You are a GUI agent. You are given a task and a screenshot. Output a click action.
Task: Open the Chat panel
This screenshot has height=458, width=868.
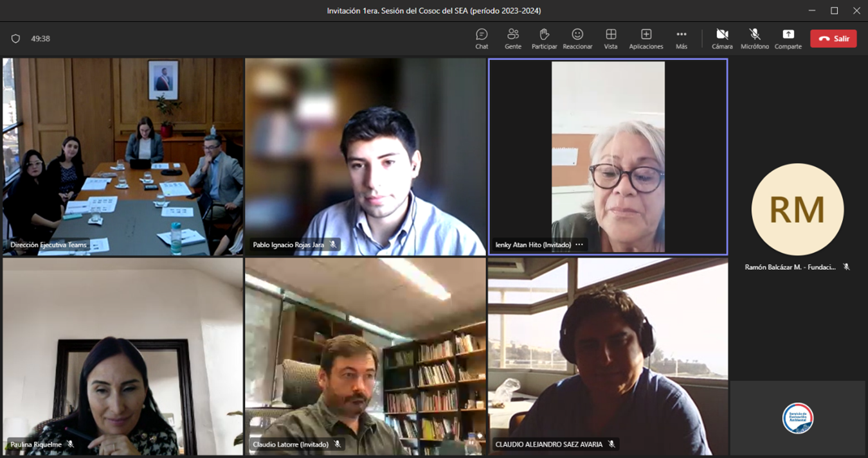click(x=482, y=39)
